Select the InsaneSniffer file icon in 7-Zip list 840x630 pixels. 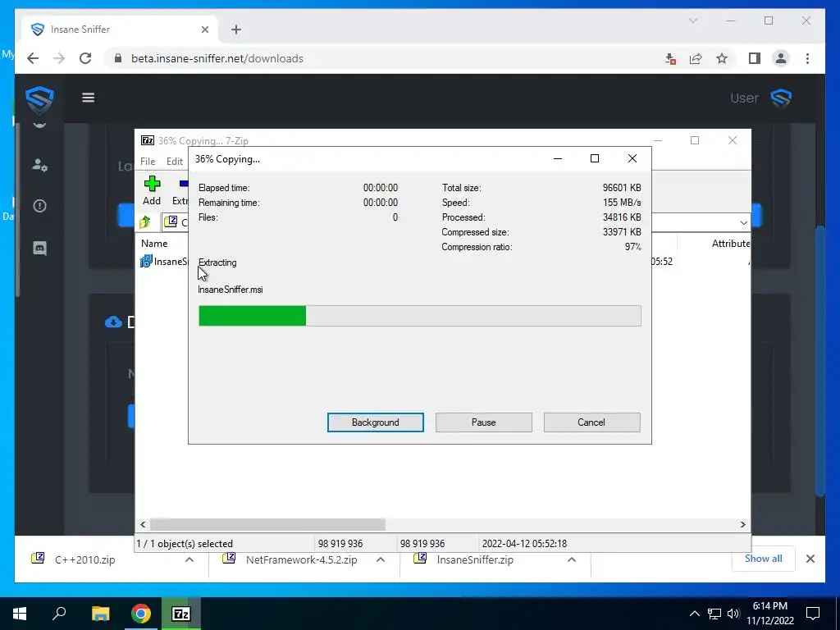(x=146, y=262)
